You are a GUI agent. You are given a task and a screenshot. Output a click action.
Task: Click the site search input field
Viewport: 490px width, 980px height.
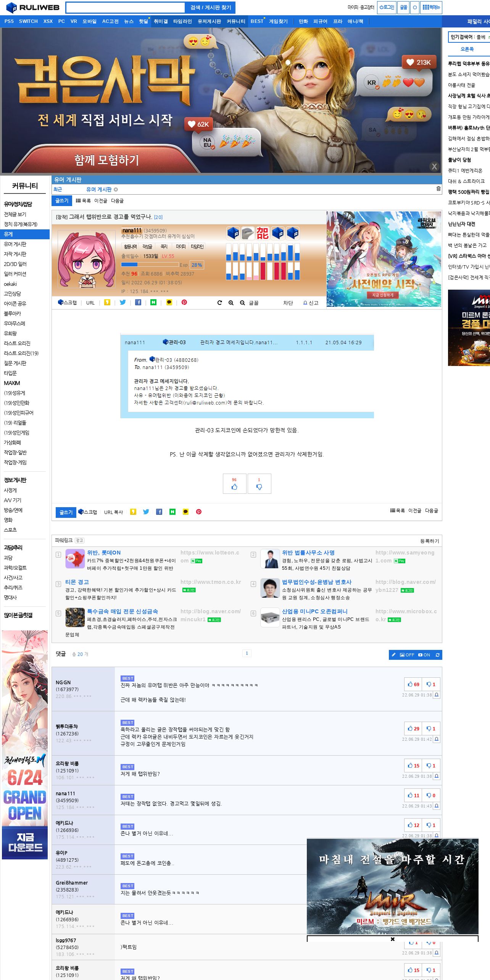[x=125, y=8]
